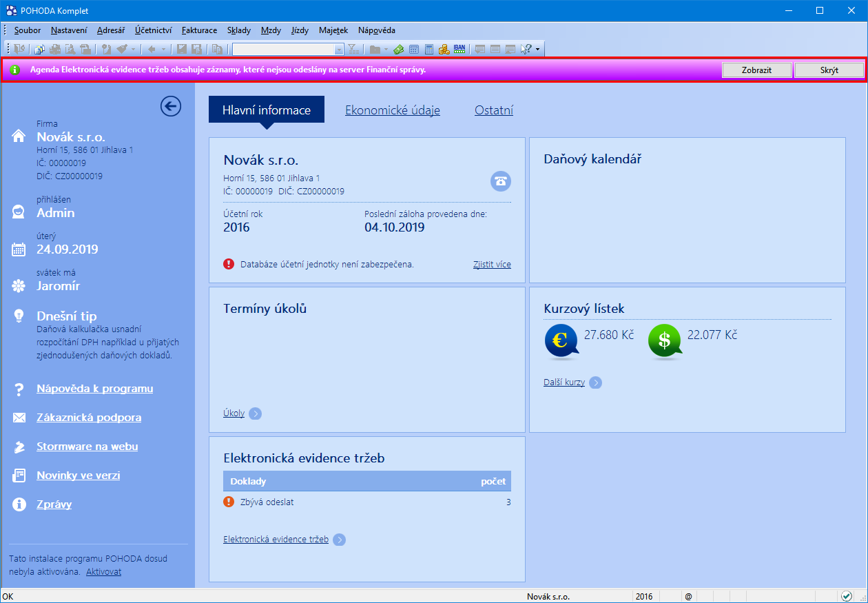Image resolution: width=868 pixels, height=603 pixels.
Task: Click the Skrýt button to hide notification
Action: pos(829,70)
